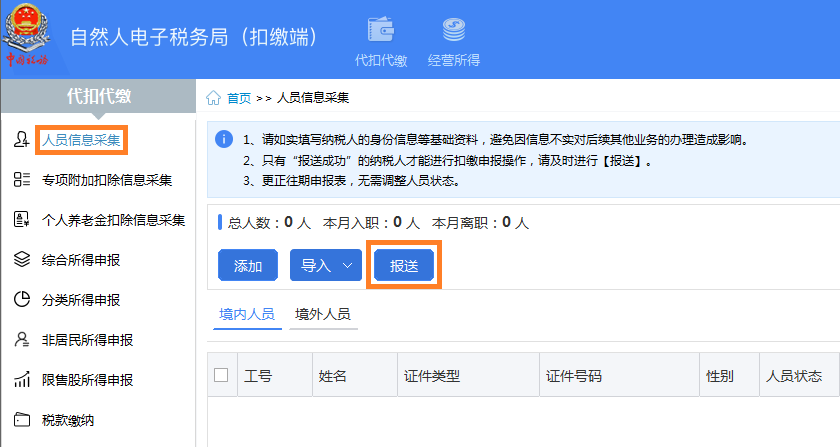Open the 经营所得 coins icon
The height and width of the screenshot is (447, 840).
(454, 29)
